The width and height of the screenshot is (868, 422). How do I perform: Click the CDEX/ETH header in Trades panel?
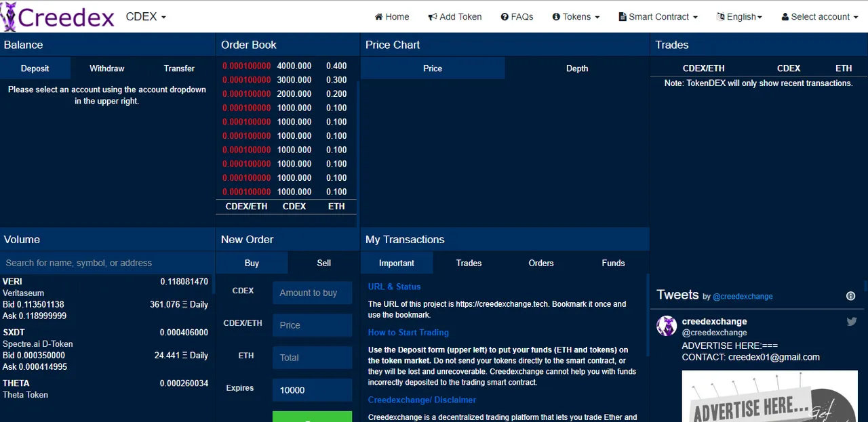coord(703,68)
